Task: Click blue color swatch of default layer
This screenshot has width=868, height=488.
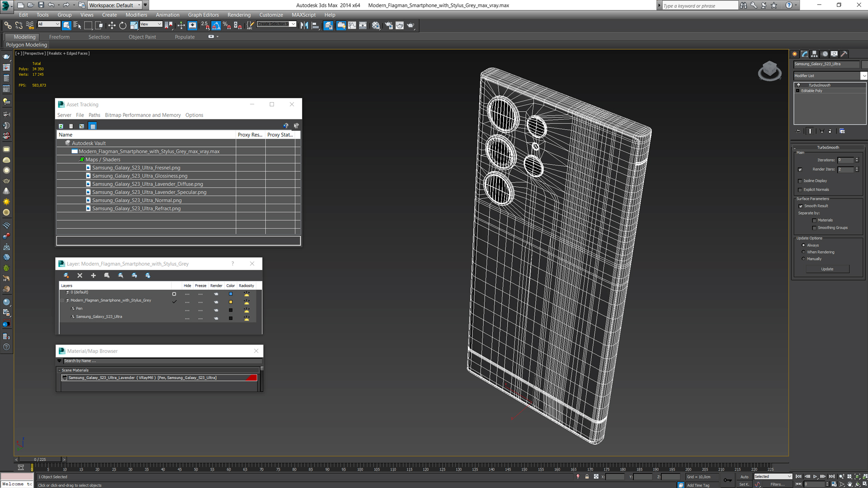Action: coord(231,294)
